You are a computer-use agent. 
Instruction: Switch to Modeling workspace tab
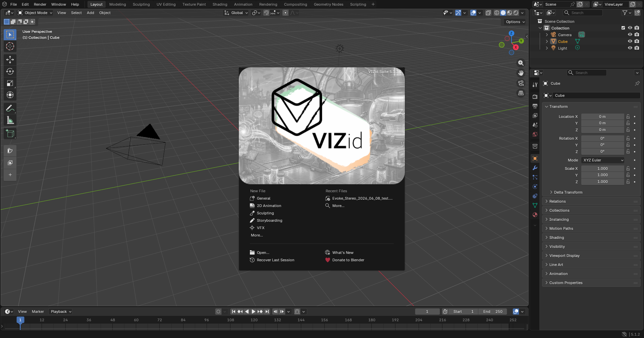(x=118, y=4)
